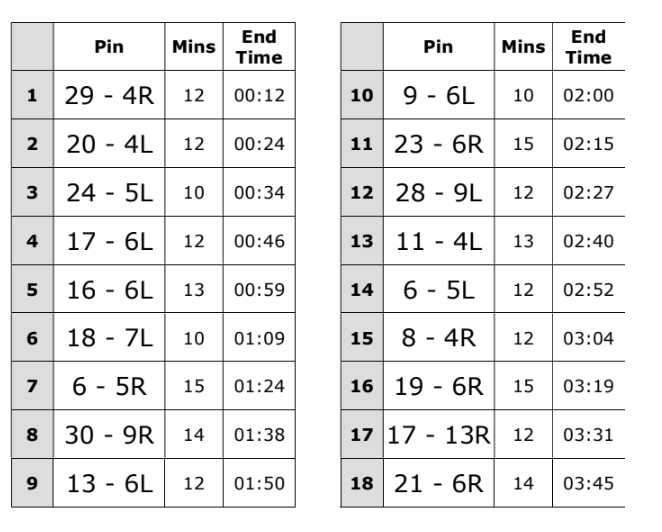Click the end time 03:45

click(x=588, y=483)
